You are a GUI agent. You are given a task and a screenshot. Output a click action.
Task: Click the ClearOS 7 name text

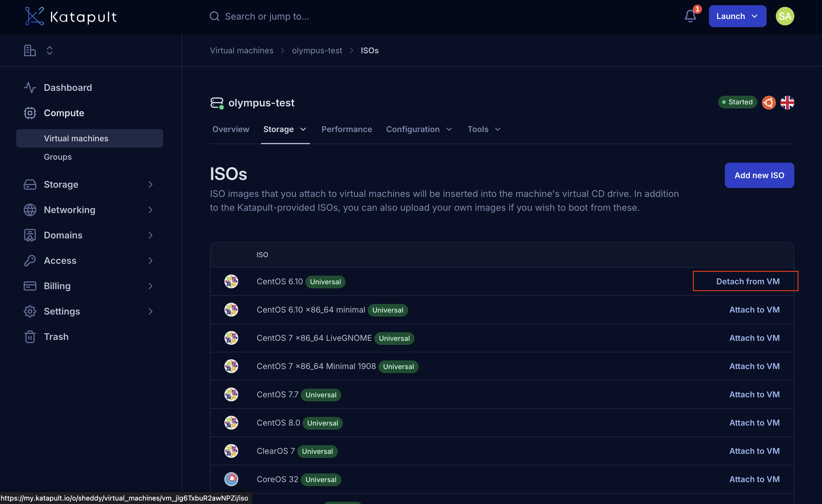click(x=275, y=451)
